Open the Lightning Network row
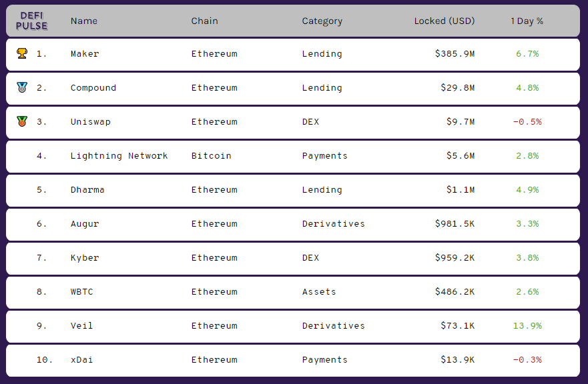This screenshot has width=588, height=384. 293,157
